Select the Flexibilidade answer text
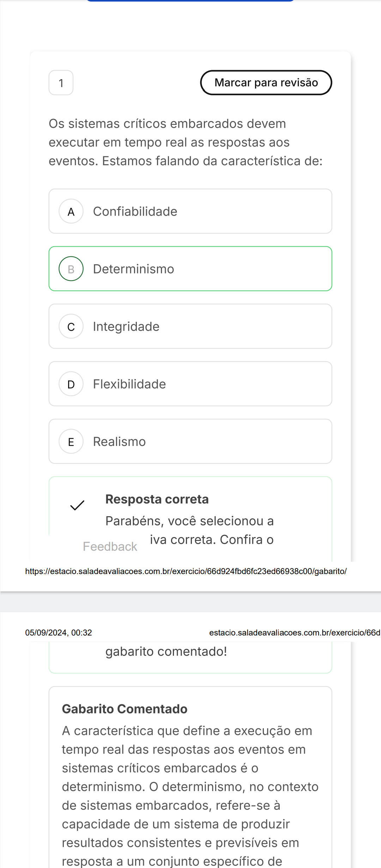This screenshot has height=868, width=381. 129,384
